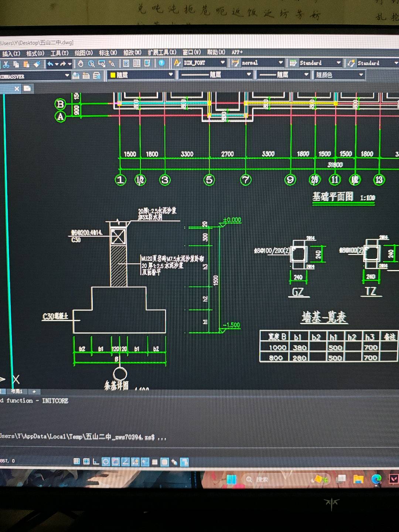
Task: Click the table style icon beside first Standard
Action: point(293,63)
